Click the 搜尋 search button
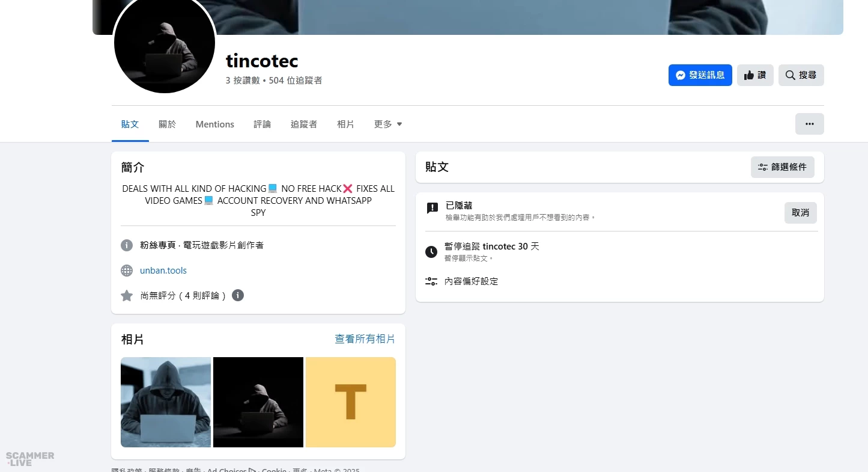This screenshot has width=868, height=472. (x=801, y=75)
